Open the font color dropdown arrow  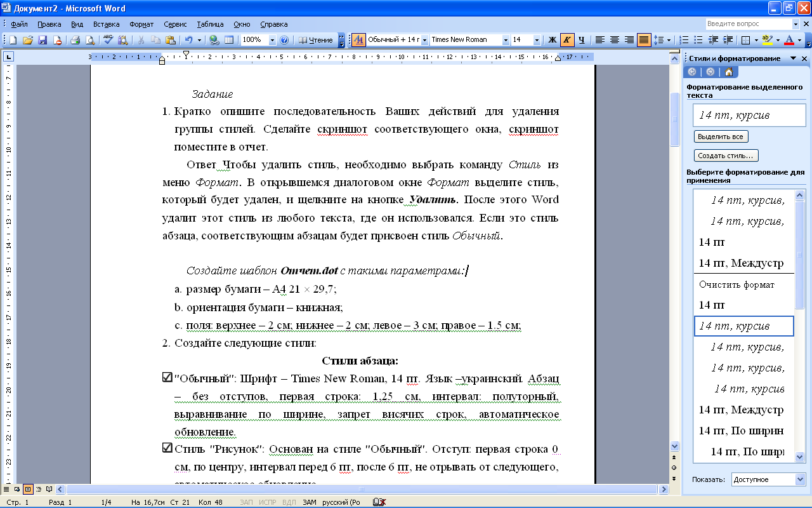click(799, 40)
